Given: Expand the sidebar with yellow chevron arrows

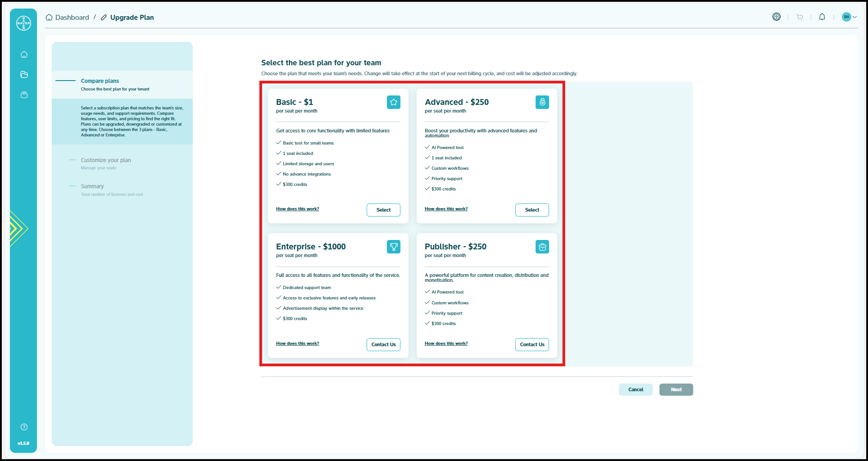Looking at the screenshot, I should tap(18, 228).
